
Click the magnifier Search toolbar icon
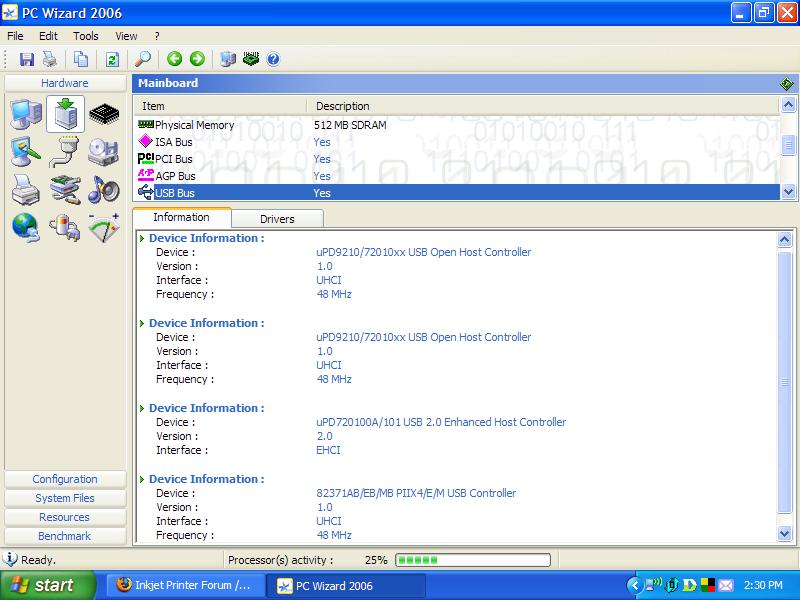[143, 59]
